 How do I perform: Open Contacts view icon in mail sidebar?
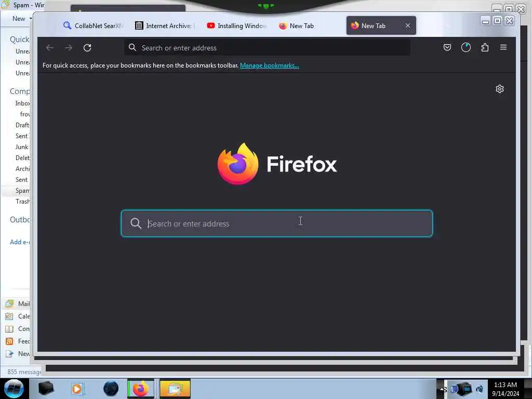9,329
